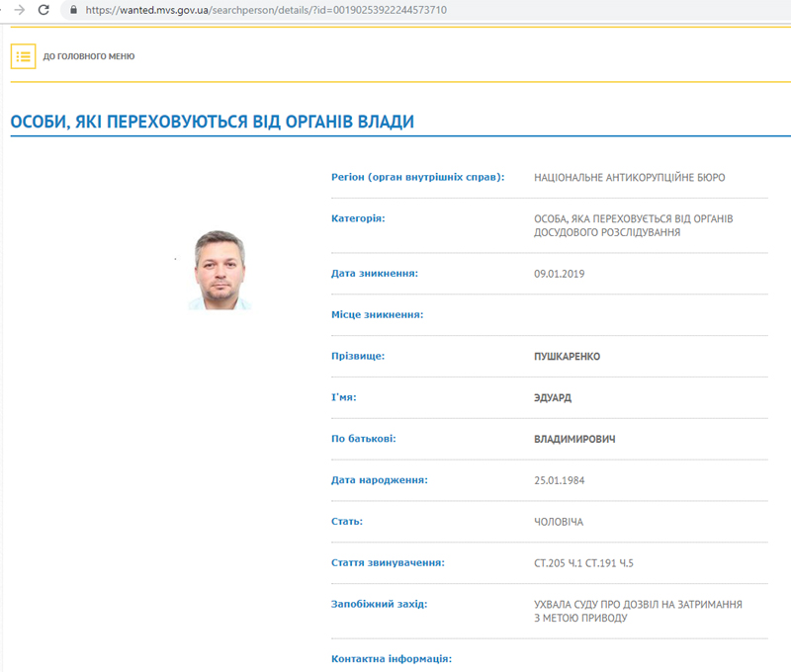Viewport: 791px width, 672px height.
Task: Click the wanted person's photo thumbnail
Action: click(x=220, y=270)
